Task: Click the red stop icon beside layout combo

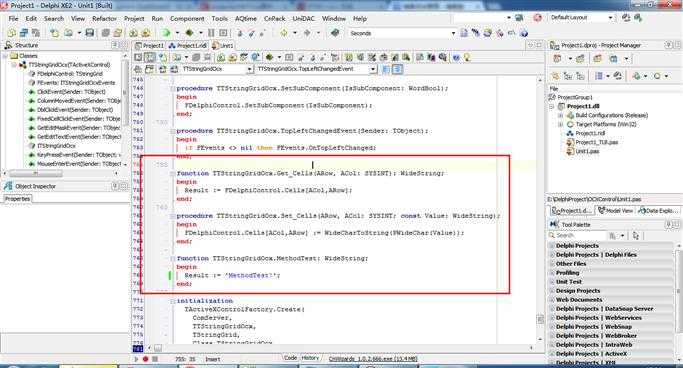Action: click(538, 18)
